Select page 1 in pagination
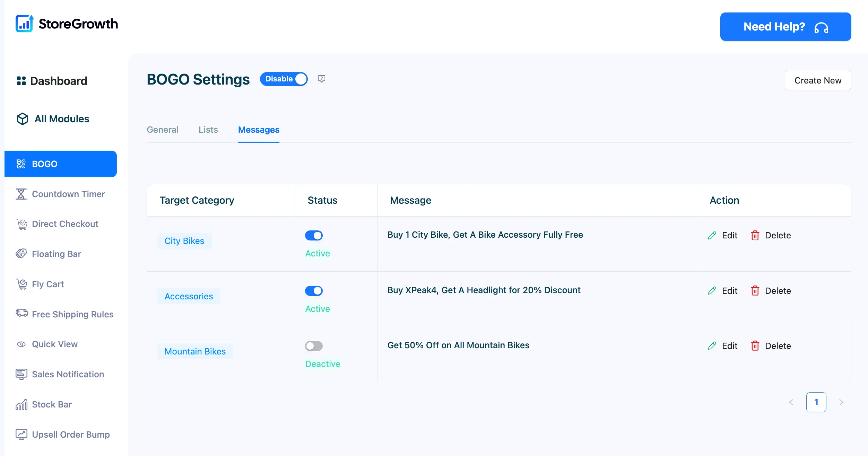 pos(816,402)
